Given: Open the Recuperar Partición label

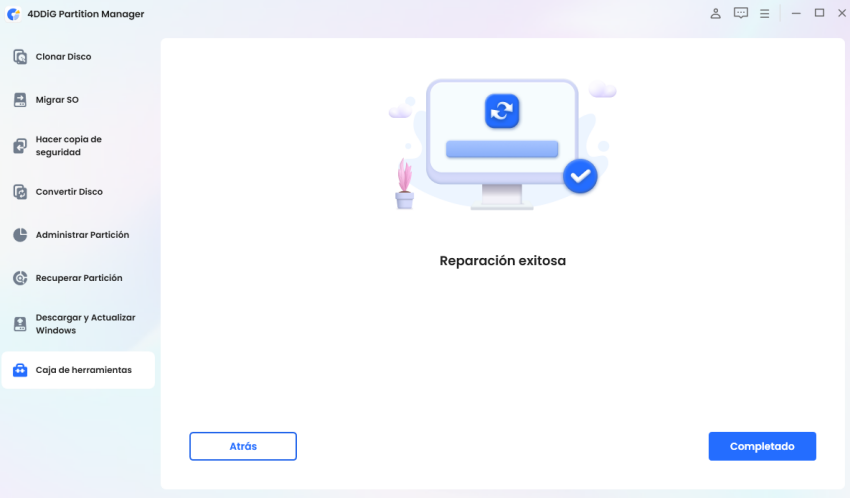Looking at the screenshot, I should coord(79,278).
